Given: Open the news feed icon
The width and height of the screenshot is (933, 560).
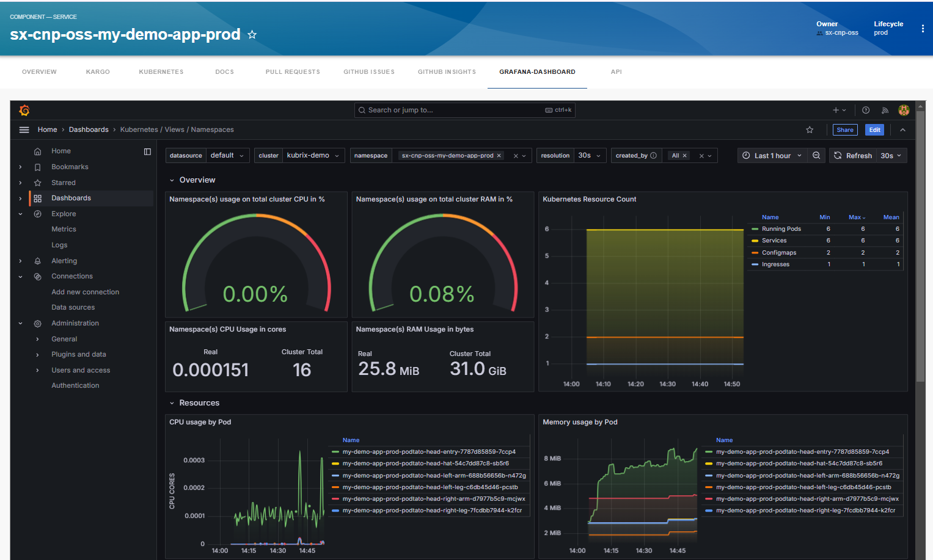Looking at the screenshot, I should [x=885, y=110].
